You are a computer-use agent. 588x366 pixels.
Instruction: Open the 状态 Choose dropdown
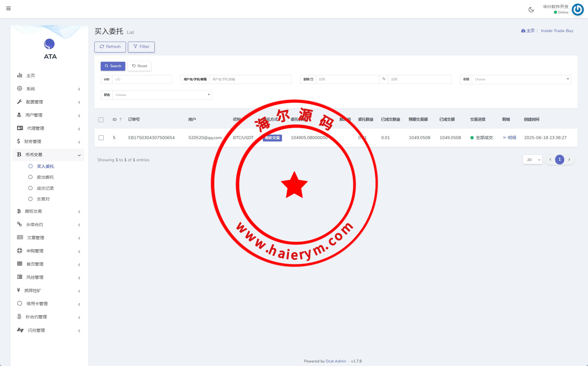[x=162, y=95]
